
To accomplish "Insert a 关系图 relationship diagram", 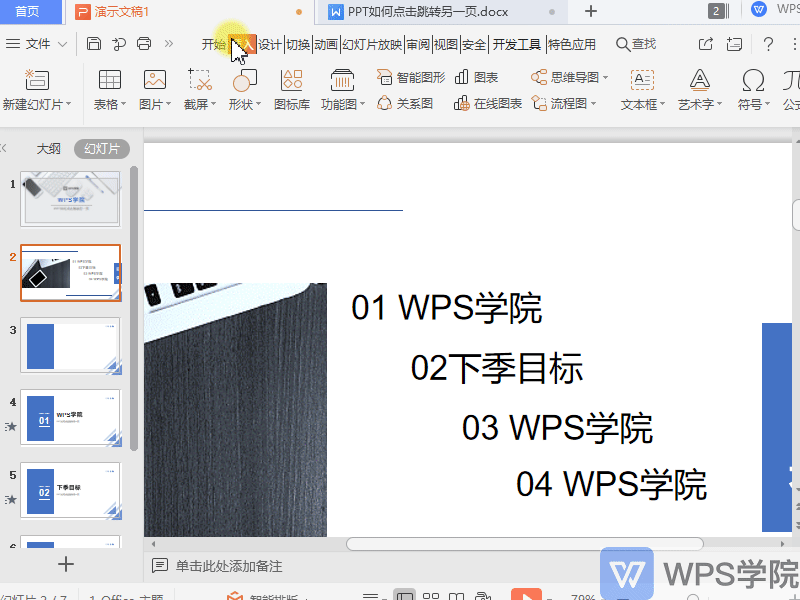I will pos(405,104).
